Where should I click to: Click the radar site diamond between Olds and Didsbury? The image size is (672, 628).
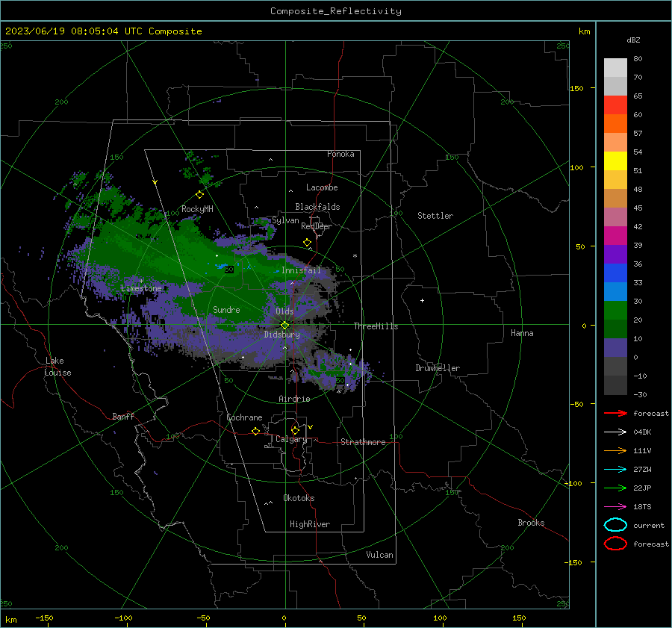(x=284, y=326)
